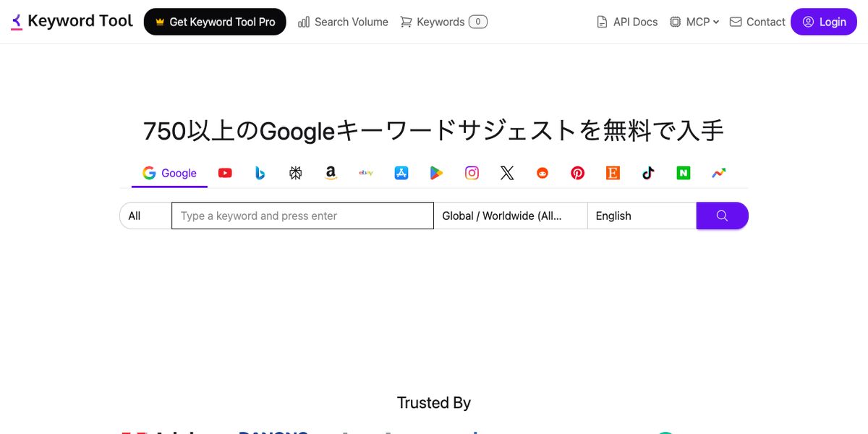868x434 pixels.
Task: Switch to the Google Trends source
Action: pyautogui.click(x=718, y=173)
